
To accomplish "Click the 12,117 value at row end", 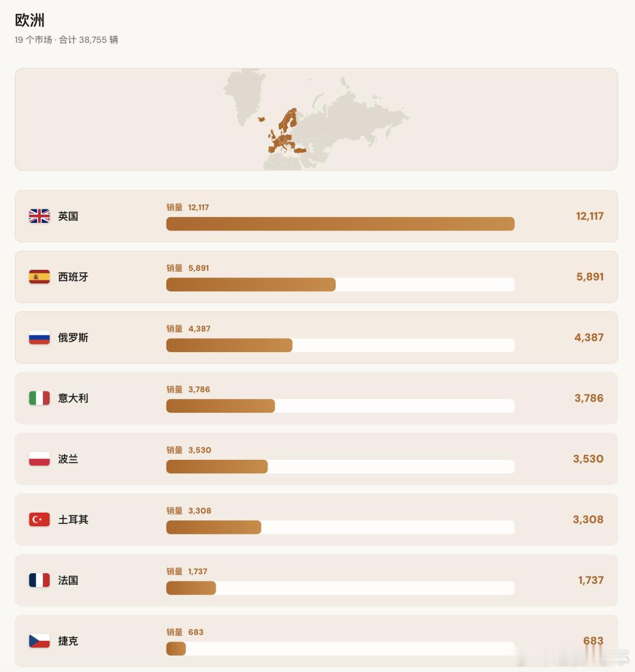I will coord(590,216).
